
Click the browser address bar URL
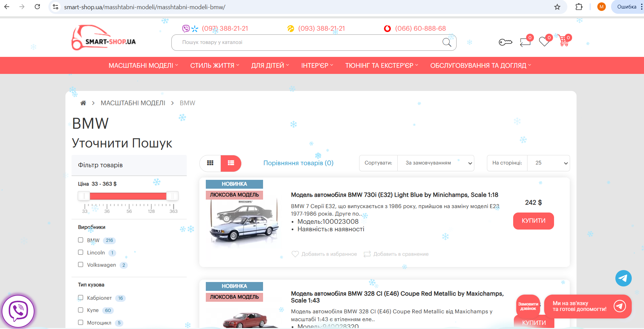click(x=145, y=7)
